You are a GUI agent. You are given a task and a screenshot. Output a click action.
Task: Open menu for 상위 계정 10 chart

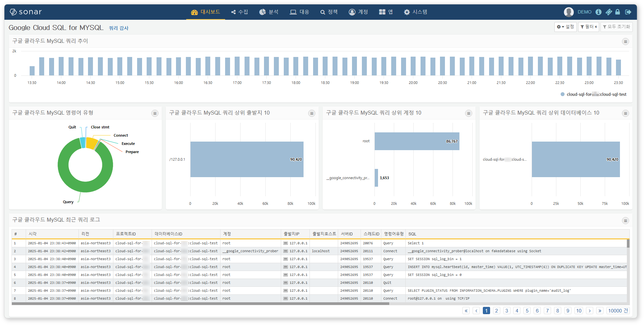point(468,113)
